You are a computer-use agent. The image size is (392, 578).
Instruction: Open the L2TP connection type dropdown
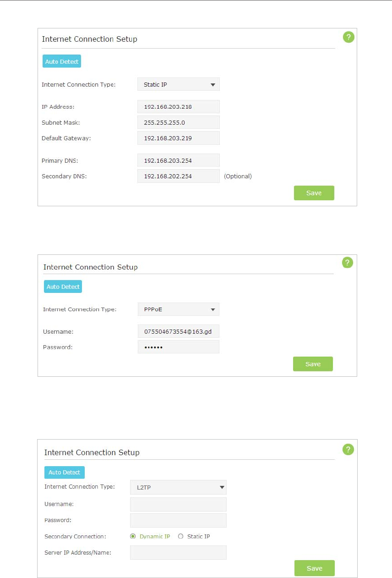(x=178, y=487)
